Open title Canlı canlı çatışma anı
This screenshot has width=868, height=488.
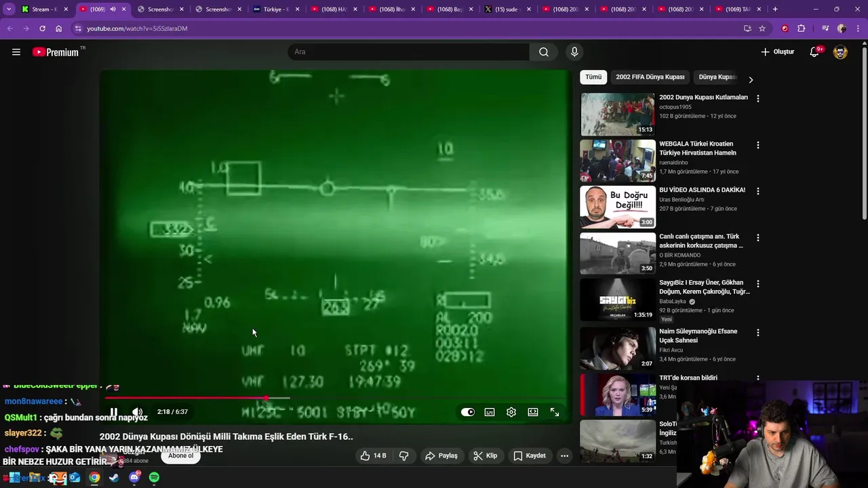click(x=701, y=241)
